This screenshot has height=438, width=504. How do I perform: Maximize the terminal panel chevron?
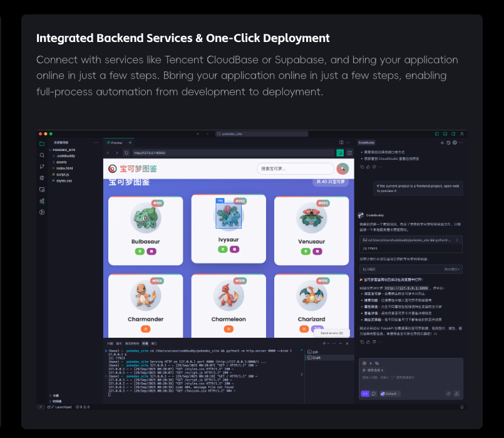[x=341, y=343]
